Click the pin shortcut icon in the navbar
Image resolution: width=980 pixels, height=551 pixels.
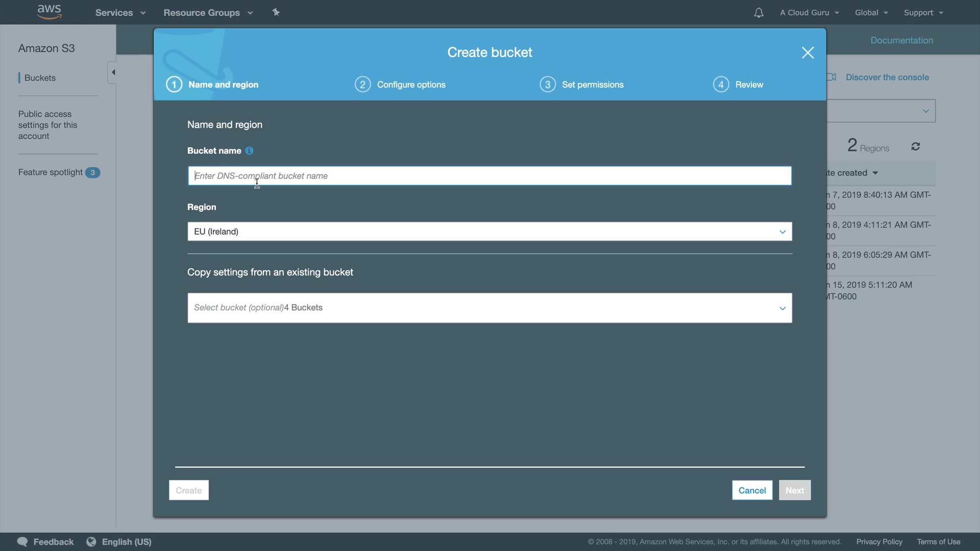[276, 12]
